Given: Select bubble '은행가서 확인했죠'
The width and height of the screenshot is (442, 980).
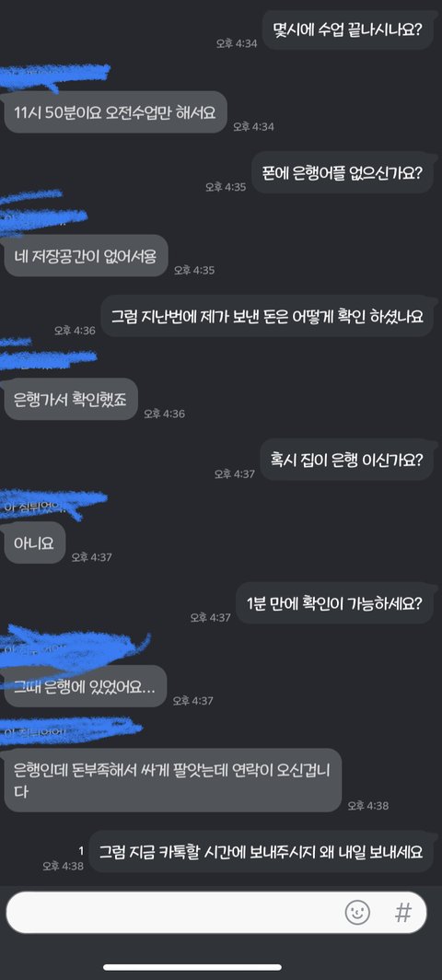Looking at the screenshot, I should click(x=71, y=399).
